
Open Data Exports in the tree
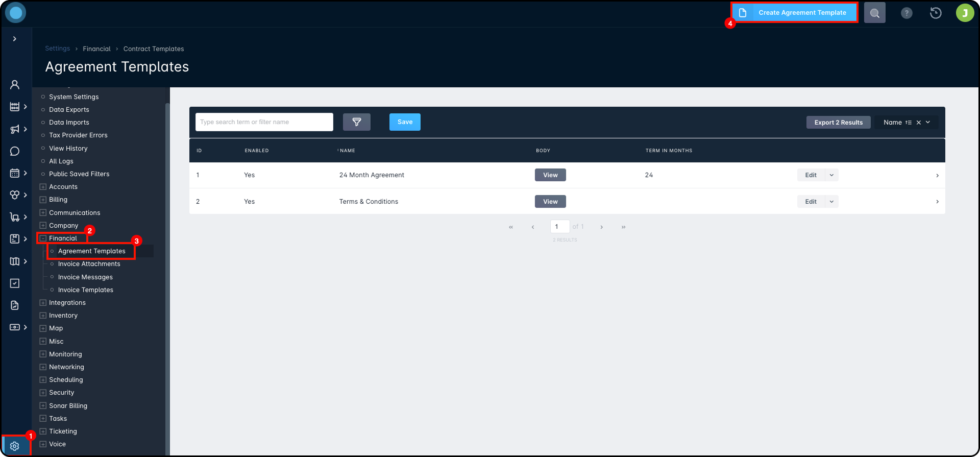[x=69, y=110]
